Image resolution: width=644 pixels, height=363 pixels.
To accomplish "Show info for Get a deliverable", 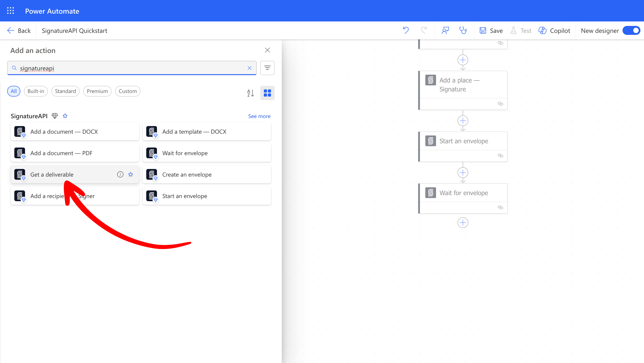I will (x=120, y=174).
